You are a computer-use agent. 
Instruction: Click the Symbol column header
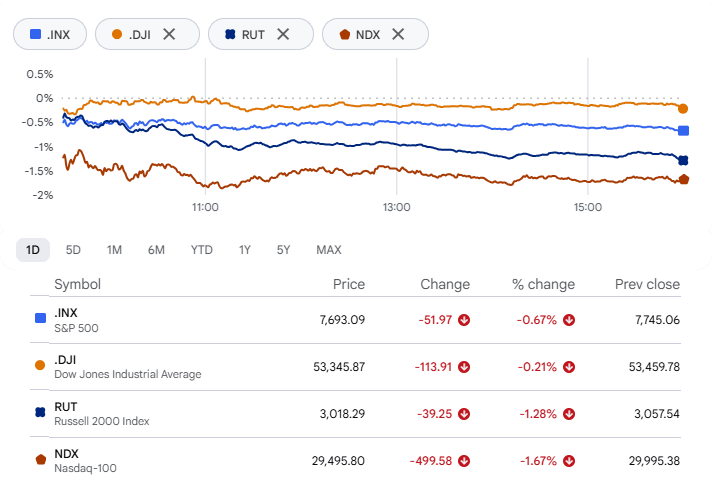click(78, 284)
